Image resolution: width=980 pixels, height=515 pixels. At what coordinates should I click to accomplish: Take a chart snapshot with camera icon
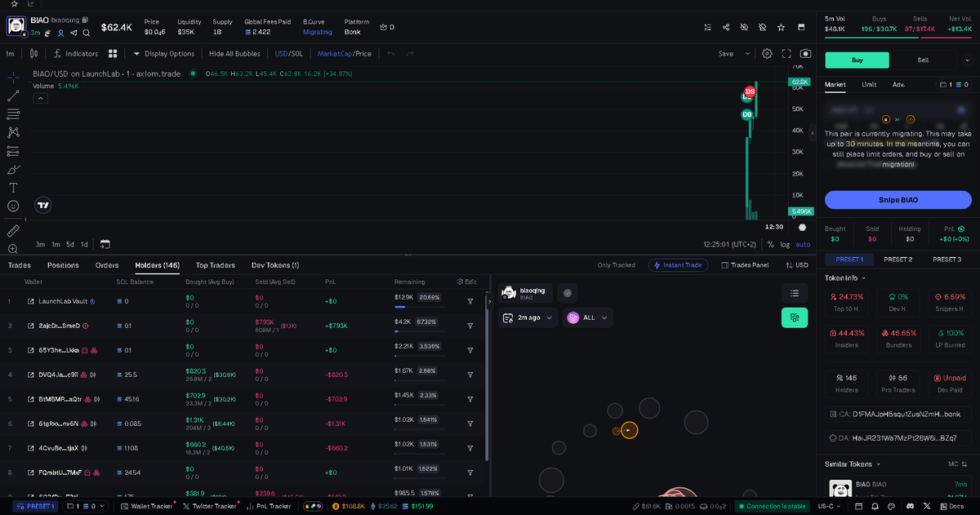(x=806, y=54)
